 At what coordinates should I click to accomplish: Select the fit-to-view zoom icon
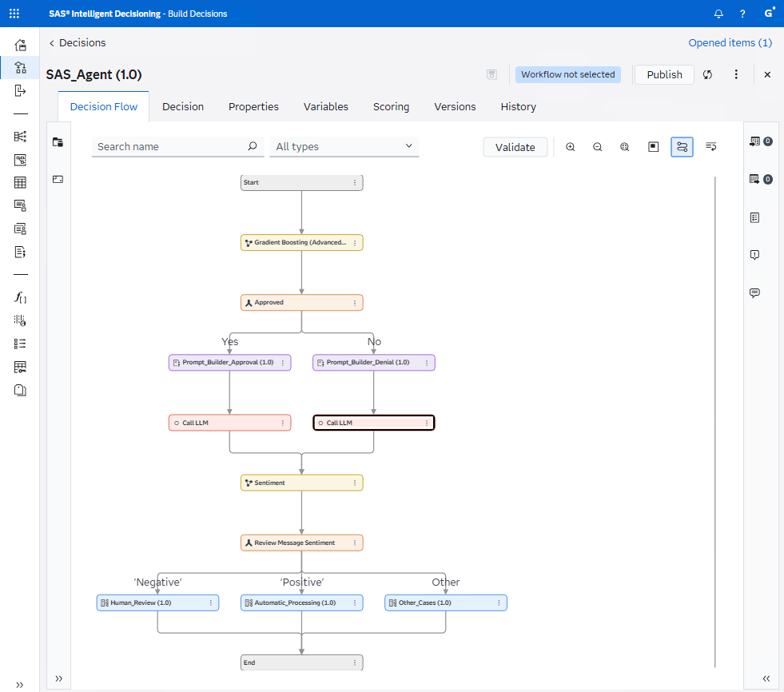point(624,147)
